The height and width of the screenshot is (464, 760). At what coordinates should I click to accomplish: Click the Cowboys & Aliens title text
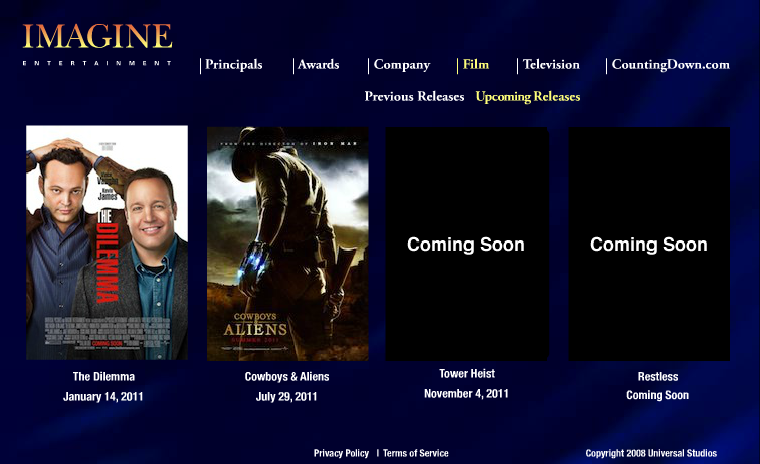pyautogui.click(x=287, y=377)
